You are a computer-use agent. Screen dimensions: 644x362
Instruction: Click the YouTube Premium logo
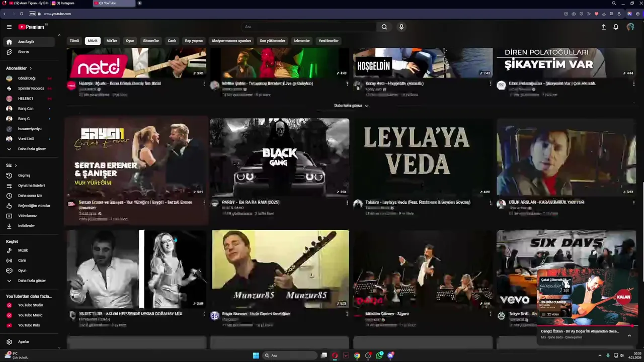coord(32,27)
